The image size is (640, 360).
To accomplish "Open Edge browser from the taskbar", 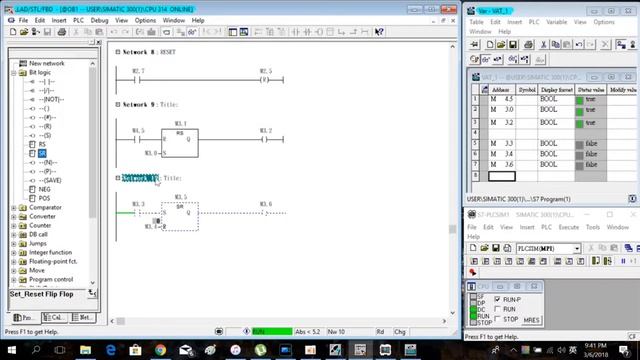I will [111, 350].
